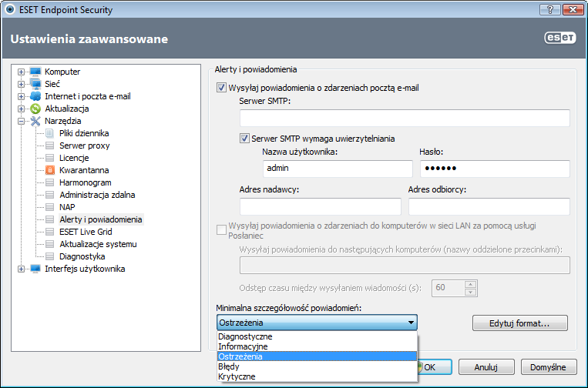
Task: Collapse the Narzędzia tree node
Action: (x=22, y=121)
